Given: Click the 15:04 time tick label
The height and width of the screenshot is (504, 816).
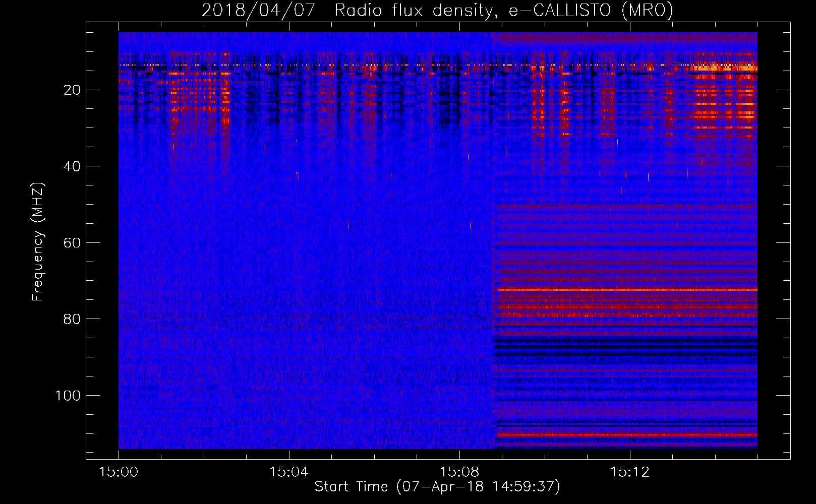Looking at the screenshot, I should tap(289, 472).
